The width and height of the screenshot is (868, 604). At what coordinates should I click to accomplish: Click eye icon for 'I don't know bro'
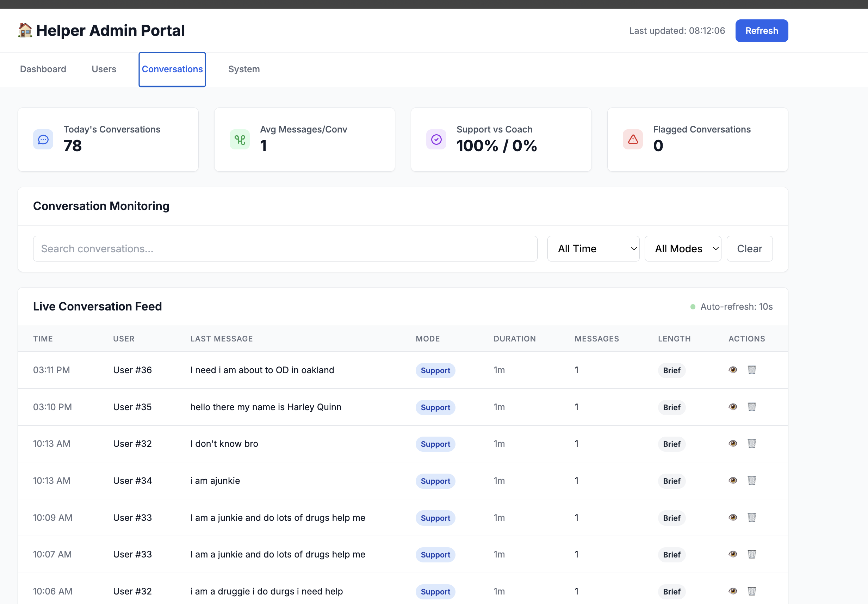click(733, 444)
